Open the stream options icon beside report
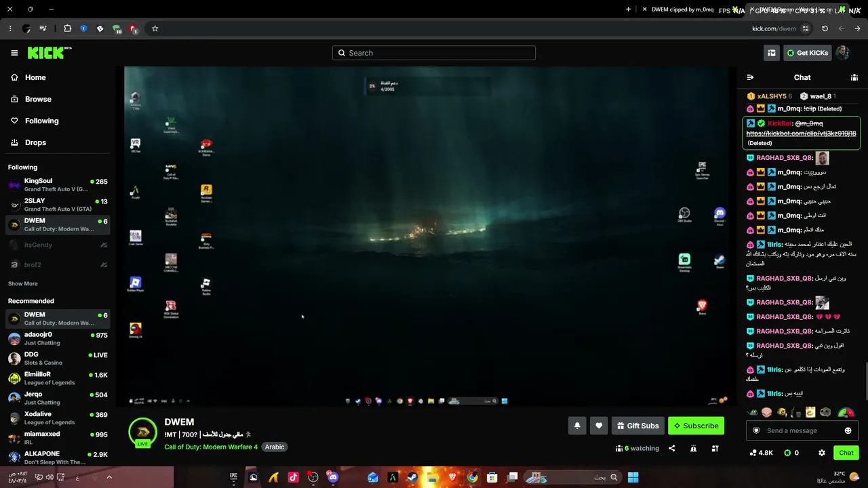 [715, 448]
